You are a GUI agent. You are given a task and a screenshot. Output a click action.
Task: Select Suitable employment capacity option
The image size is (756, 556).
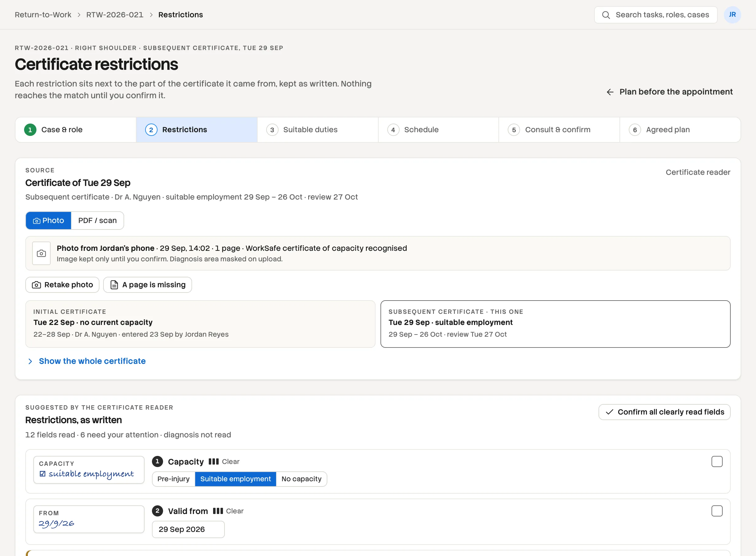click(236, 478)
